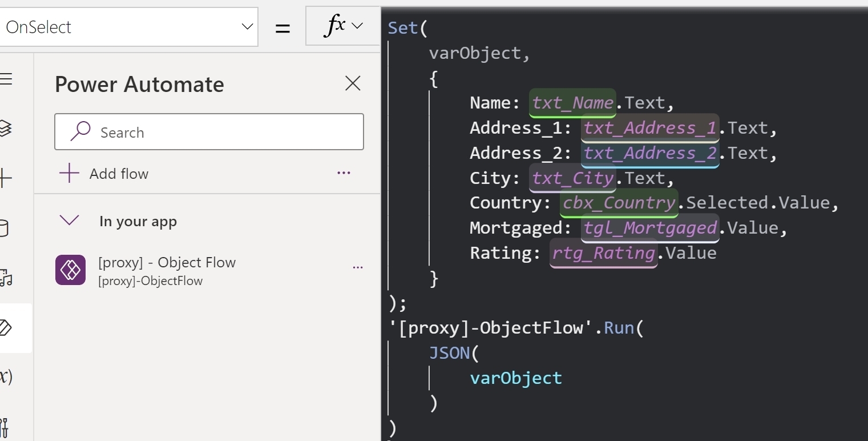Open the Tree view panel

tap(7, 129)
